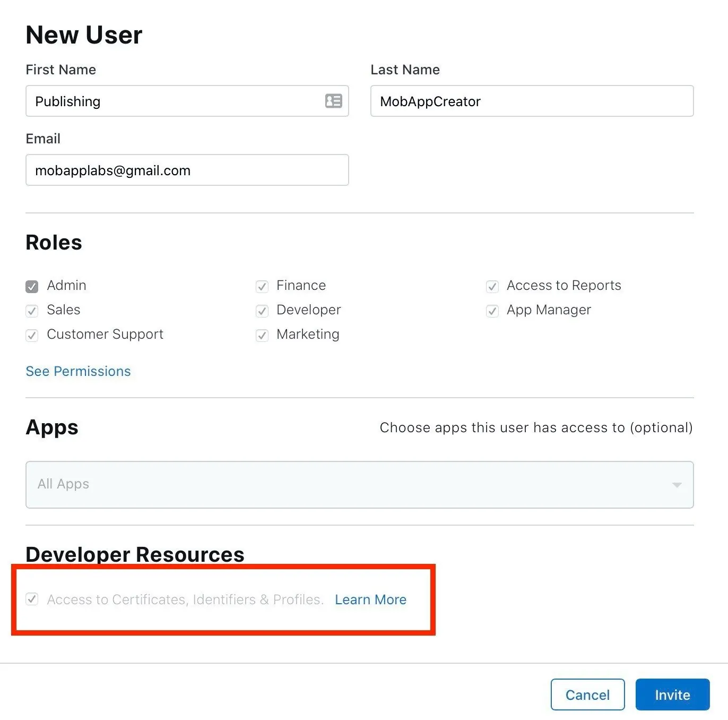Focus the Last Name input field
This screenshot has height=720, width=728.
pos(532,101)
